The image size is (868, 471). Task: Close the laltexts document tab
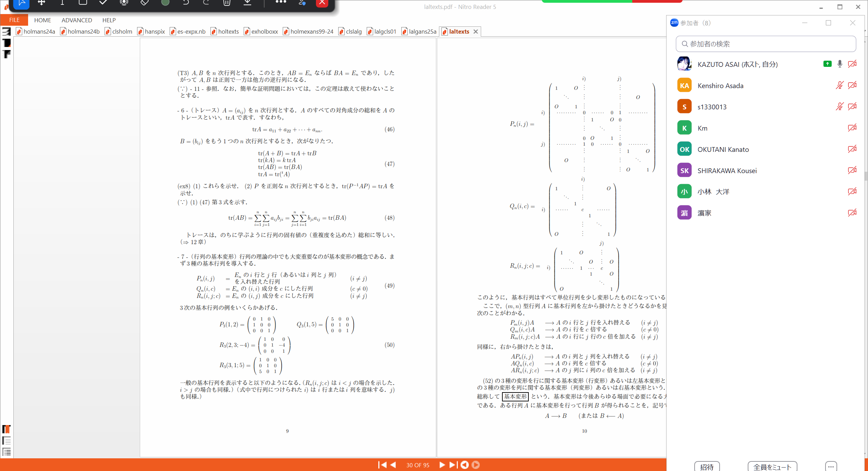tap(476, 32)
